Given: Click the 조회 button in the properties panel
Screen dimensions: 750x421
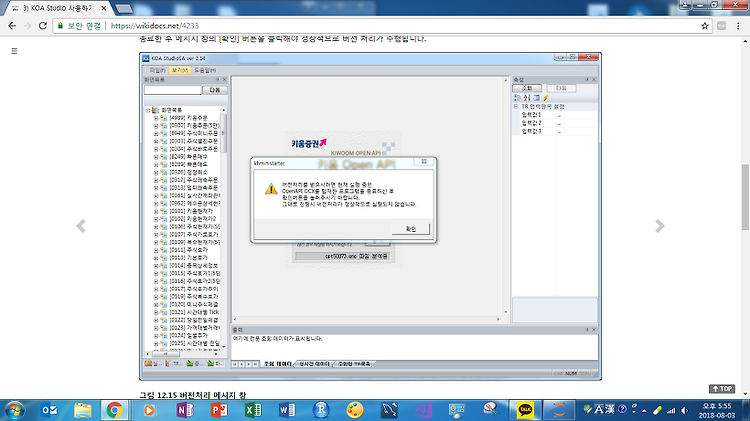Looking at the screenshot, I should 527,88.
